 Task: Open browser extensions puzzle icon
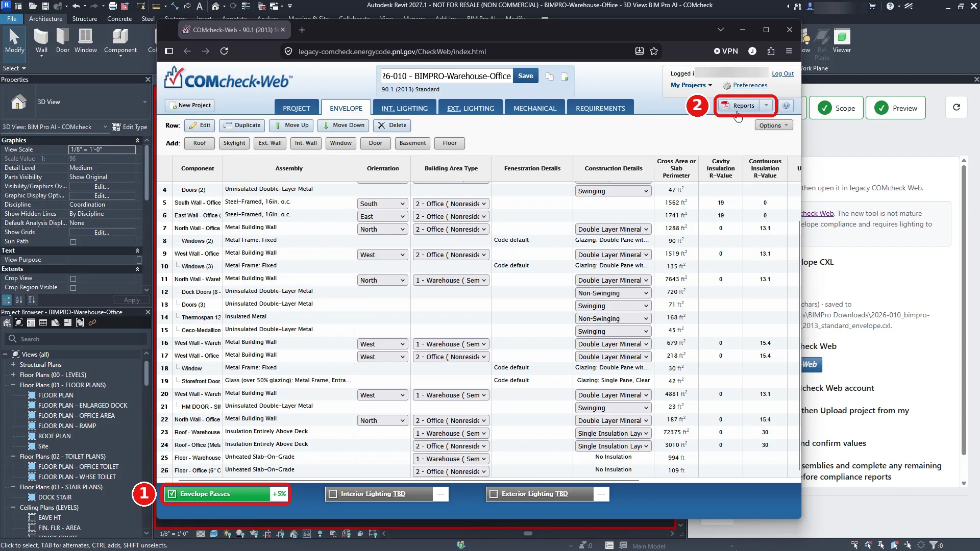[771, 51]
